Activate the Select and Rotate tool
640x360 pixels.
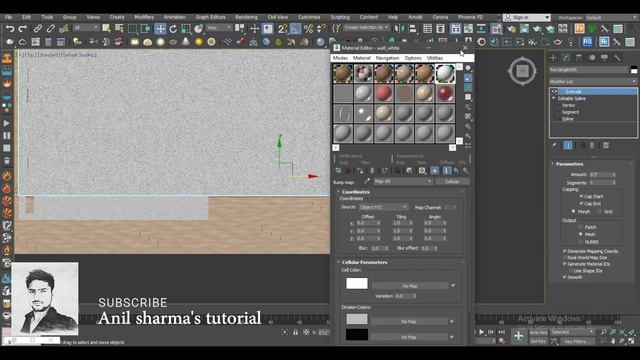point(173,29)
